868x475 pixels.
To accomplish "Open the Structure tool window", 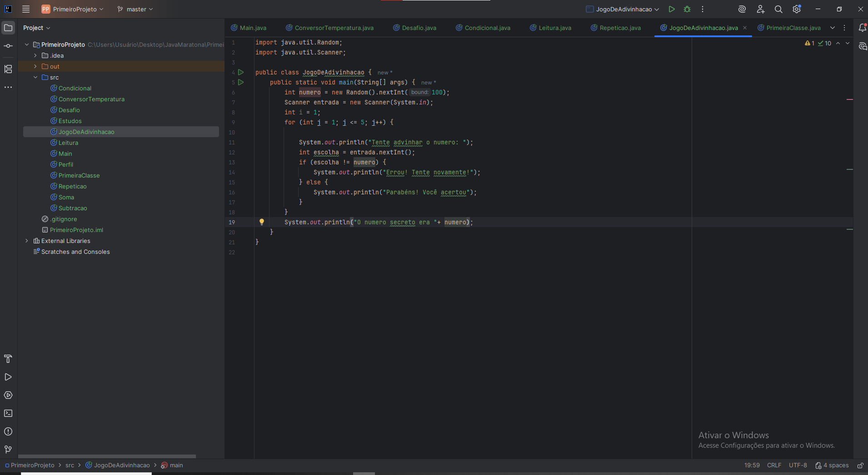I will 8,69.
